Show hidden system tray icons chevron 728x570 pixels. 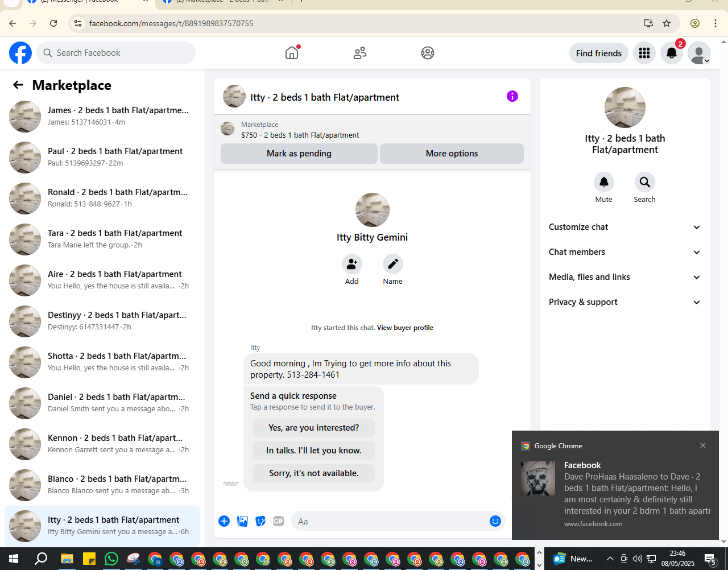coord(610,559)
